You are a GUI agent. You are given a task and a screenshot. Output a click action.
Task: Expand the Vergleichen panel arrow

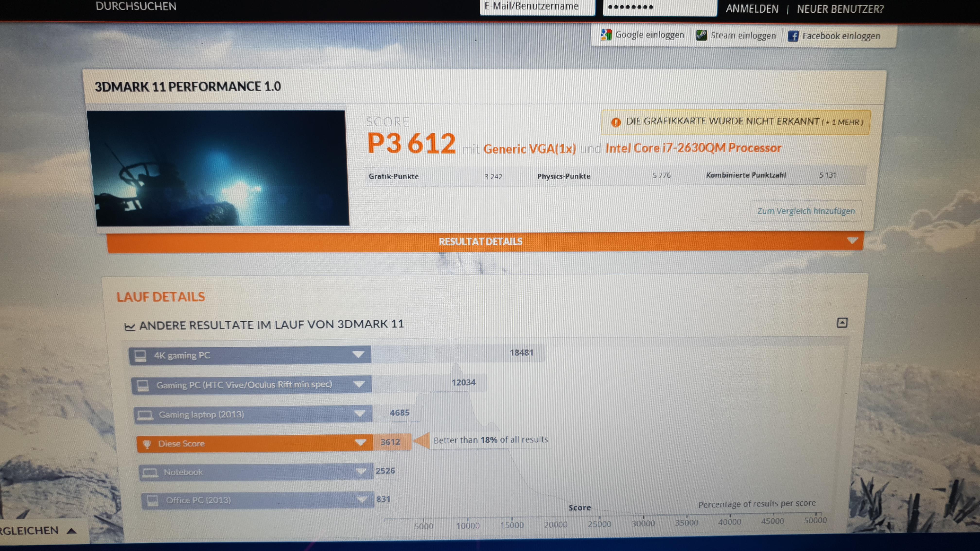click(71, 531)
